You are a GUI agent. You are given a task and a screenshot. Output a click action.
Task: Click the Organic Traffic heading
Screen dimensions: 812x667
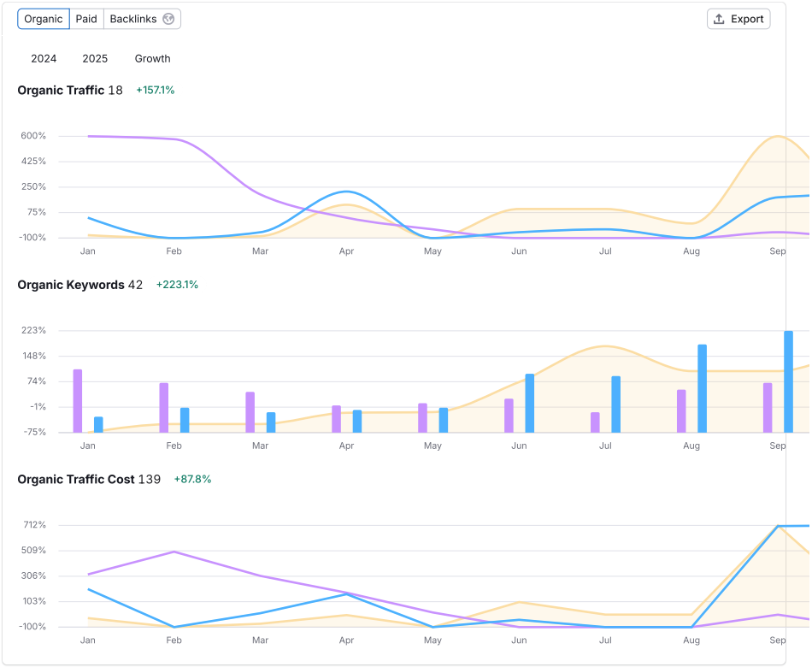61,90
